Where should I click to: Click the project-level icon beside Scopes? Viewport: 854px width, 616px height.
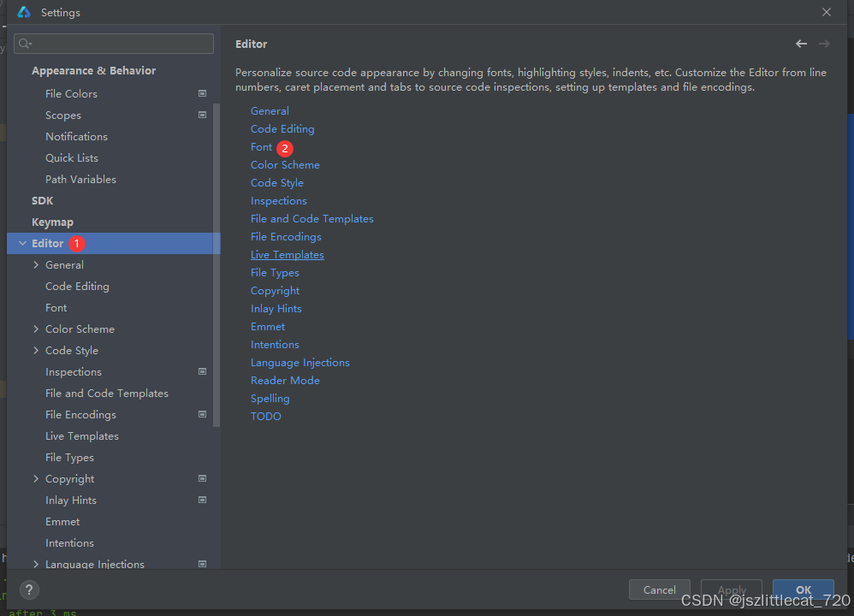coord(203,115)
